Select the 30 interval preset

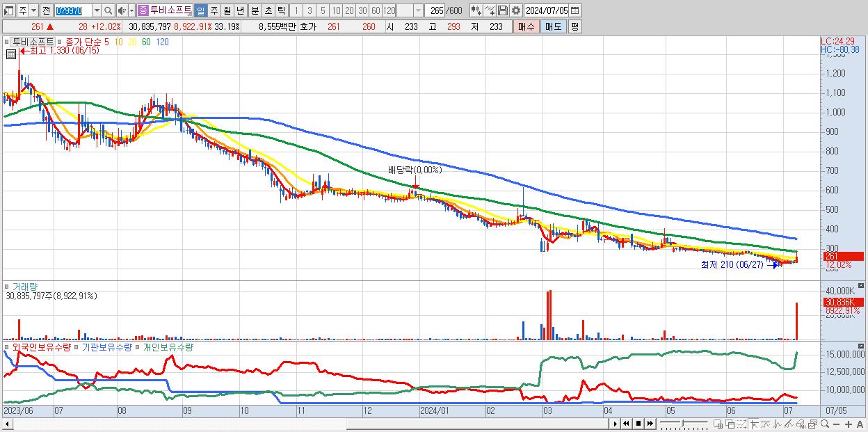click(x=362, y=10)
